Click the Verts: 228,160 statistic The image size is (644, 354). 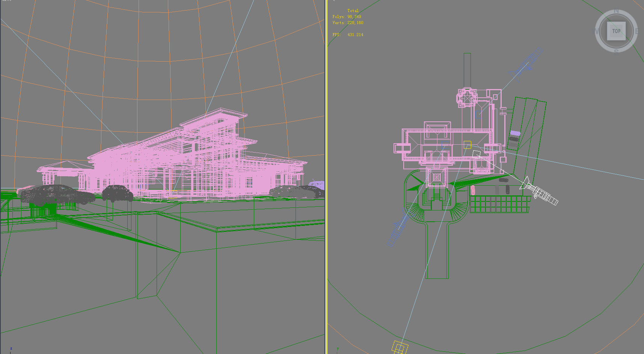[348, 23]
